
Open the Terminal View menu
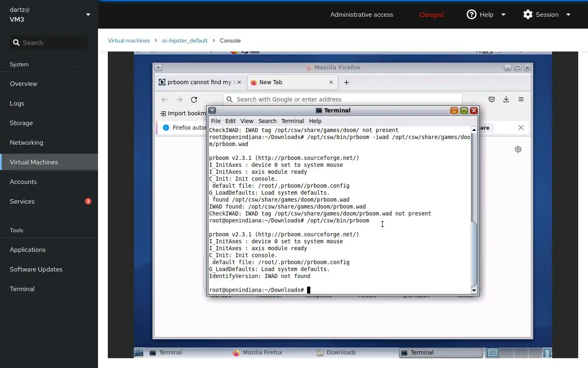(x=247, y=121)
